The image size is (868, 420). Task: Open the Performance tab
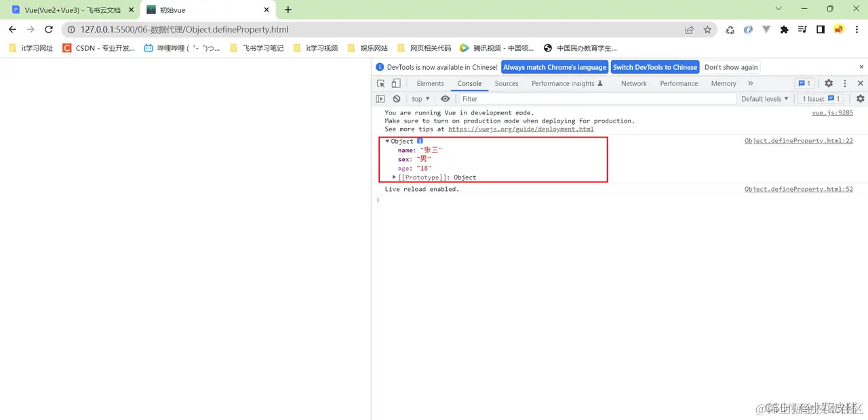coord(679,83)
